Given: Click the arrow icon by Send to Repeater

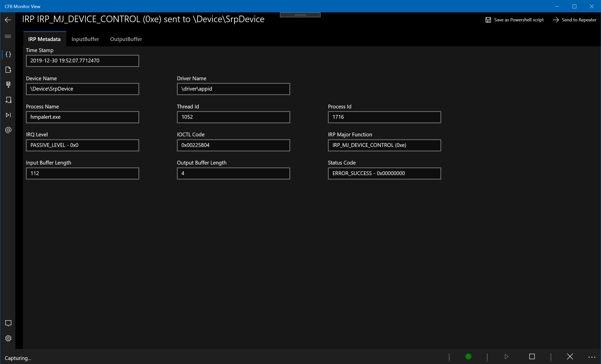Looking at the screenshot, I should [556, 20].
